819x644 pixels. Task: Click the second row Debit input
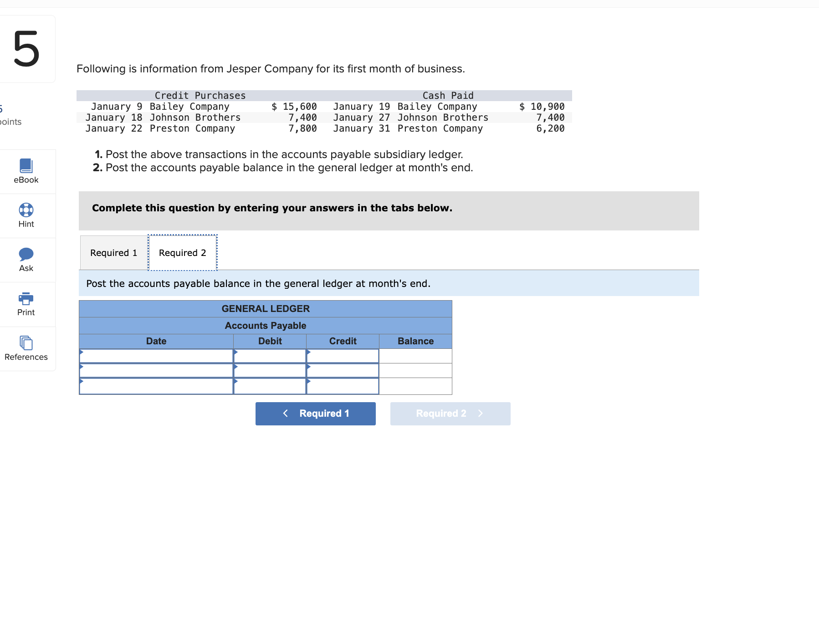click(270, 371)
